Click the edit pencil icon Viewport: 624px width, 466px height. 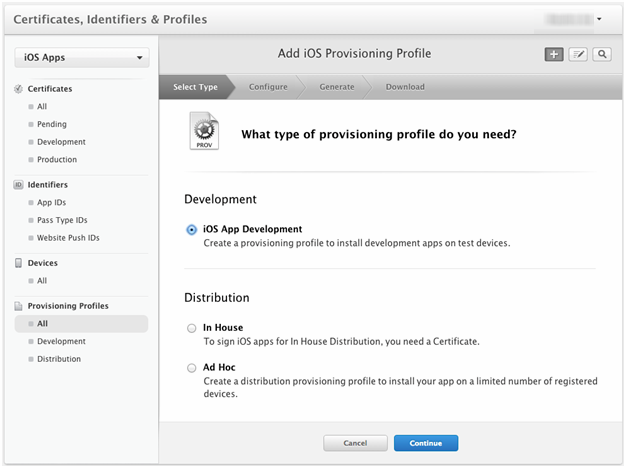578,54
